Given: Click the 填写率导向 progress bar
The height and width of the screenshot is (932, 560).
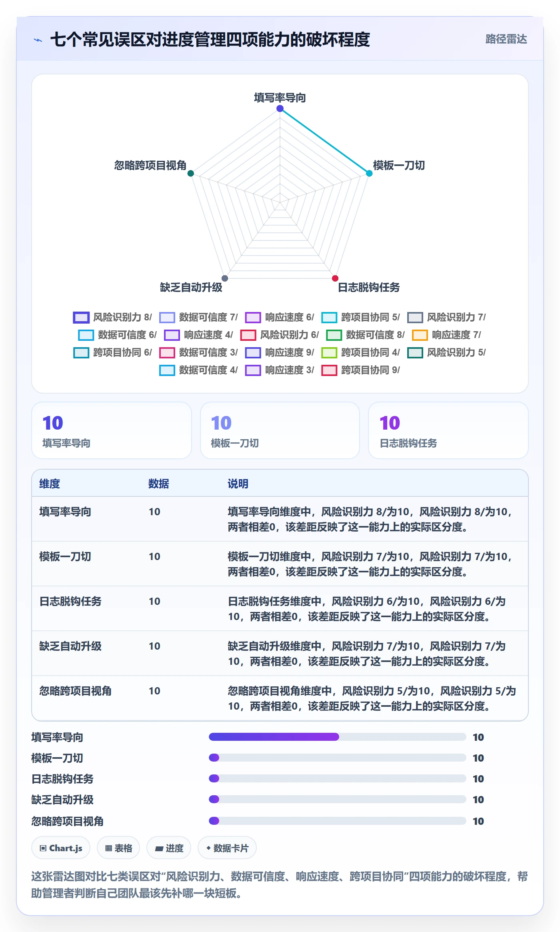Looking at the screenshot, I should tap(338, 737).
